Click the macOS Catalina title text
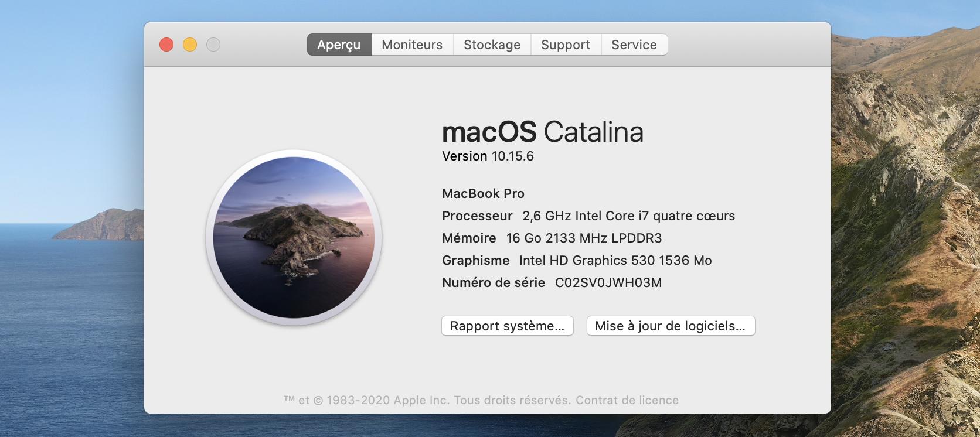This screenshot has height=437, width=980. [542, 132]
